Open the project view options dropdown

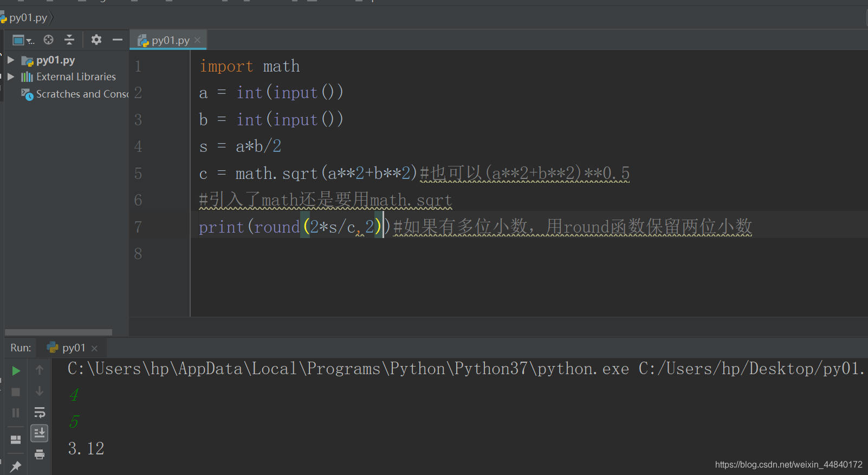click(23, 40)
